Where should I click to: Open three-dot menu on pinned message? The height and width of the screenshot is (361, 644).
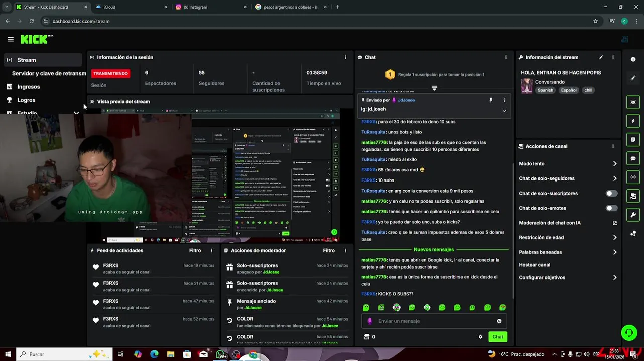(504, 100)
